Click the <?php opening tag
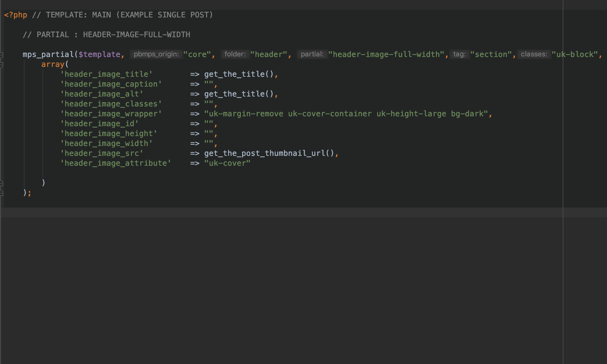The image size is (607, 364). point(16,15)
